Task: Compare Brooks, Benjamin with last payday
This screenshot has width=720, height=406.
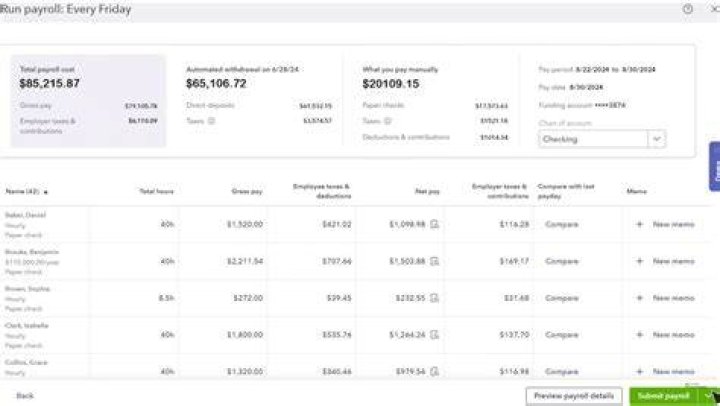Action: point(562,261)
